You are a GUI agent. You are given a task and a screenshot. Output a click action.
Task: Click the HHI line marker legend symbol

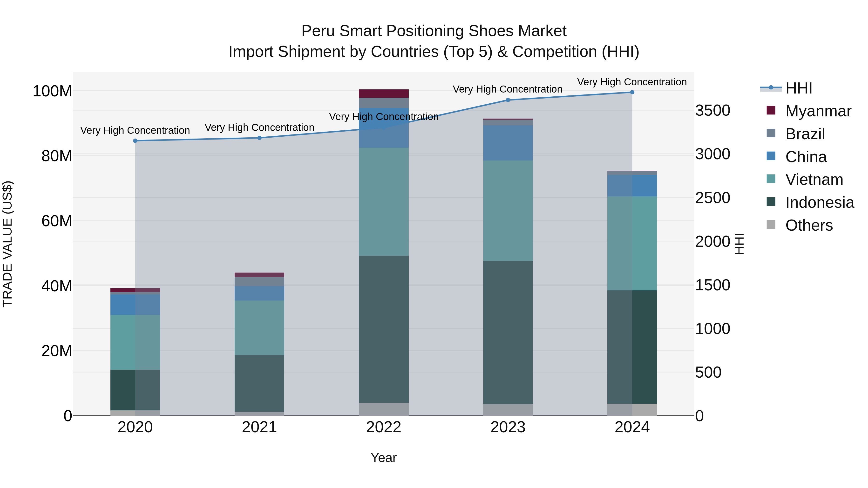tap(771, 88)
